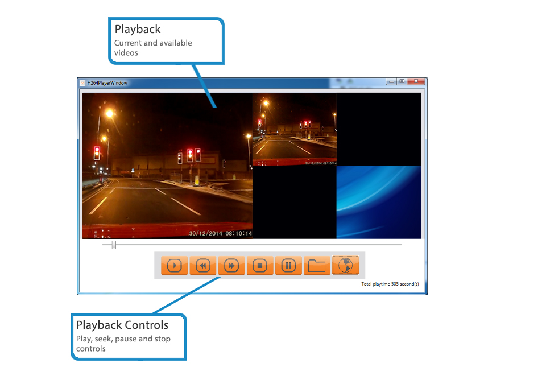Click the middle of the seek track

click(x=252, y=245)
